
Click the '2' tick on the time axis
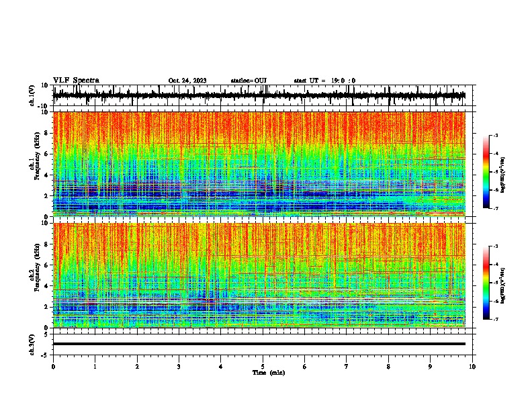coord(137,367)
